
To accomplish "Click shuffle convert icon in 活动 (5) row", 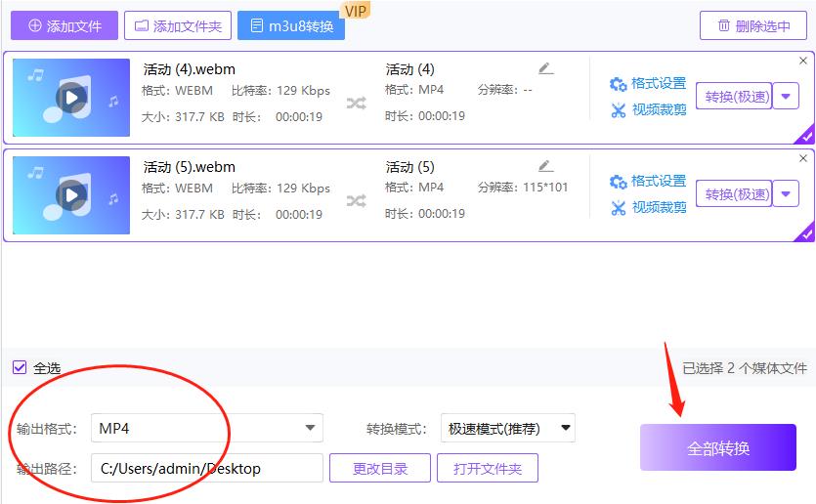I will [357, 201].
